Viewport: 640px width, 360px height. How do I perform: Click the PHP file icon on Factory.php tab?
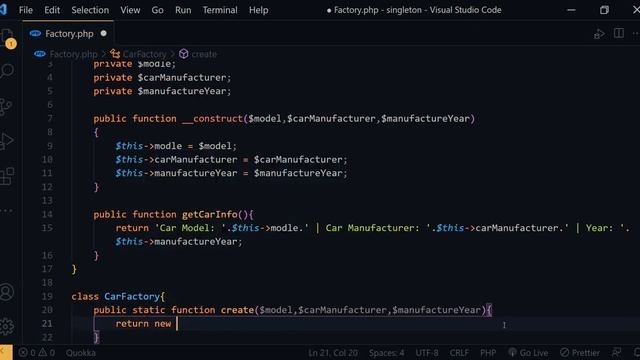(36, 33)
